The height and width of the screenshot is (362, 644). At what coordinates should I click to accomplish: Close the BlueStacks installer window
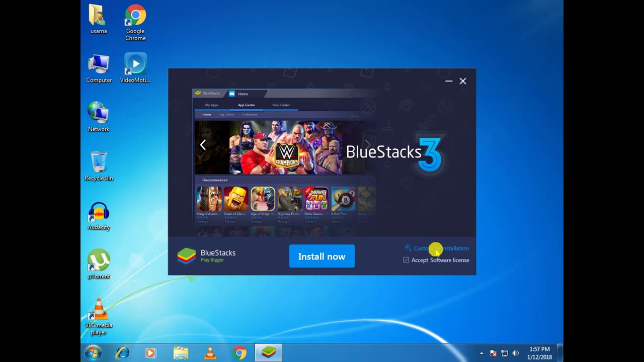click(463, 81)
